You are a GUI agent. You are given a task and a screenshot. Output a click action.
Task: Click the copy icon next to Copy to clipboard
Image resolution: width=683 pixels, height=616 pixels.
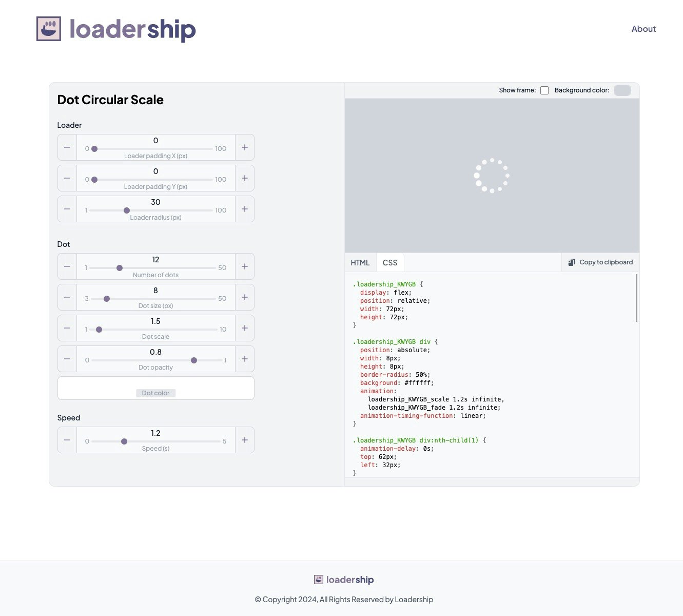[x=571, y=262]
